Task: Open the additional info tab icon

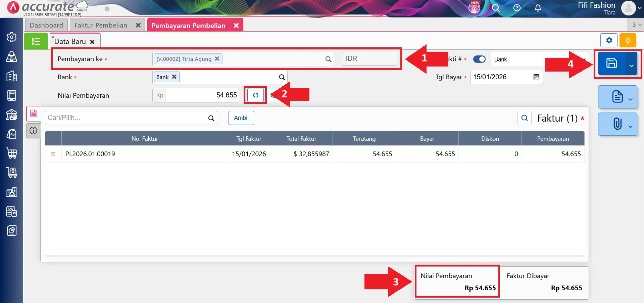Action: pos(33,131)
